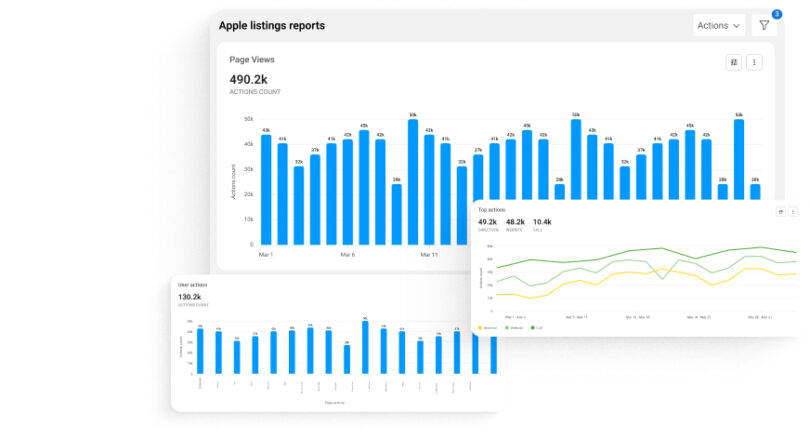Click the 'Top actions' card title

(491, 210)
